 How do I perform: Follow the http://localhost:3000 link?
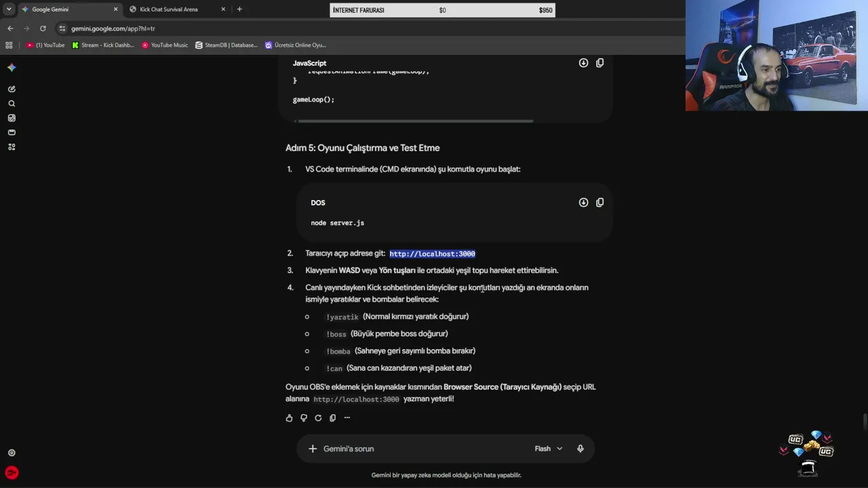(432, 253)
